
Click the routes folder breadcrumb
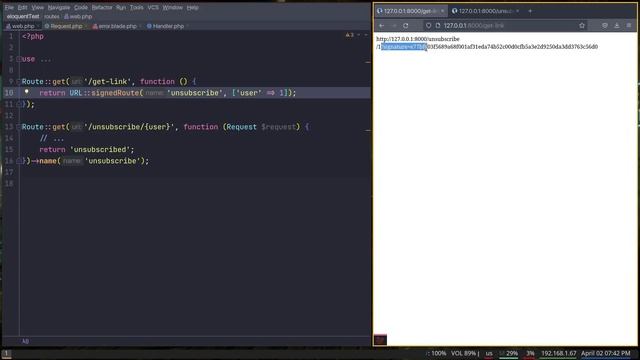(52, 16)
